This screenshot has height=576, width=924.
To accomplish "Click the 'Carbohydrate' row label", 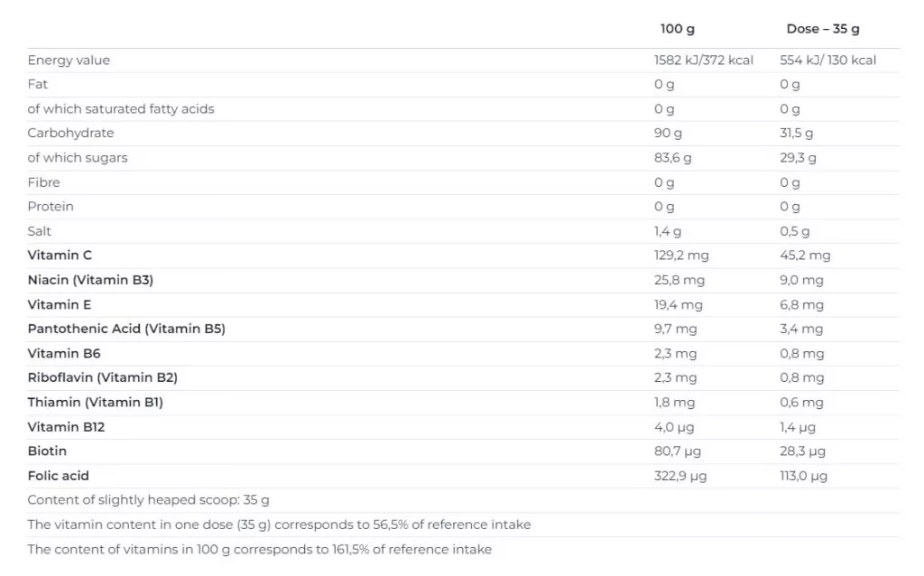I will (70, 134).
